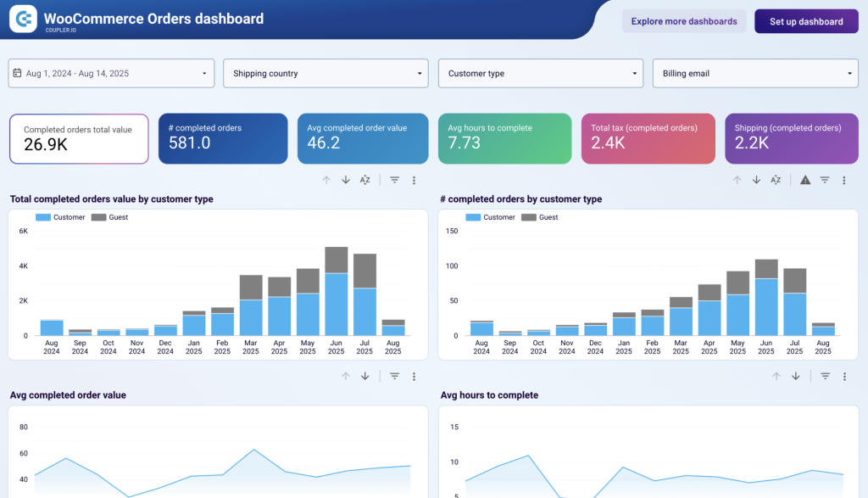Click the sort ascending arrow above total orders chart
Viewport: 868px width, 498px height.
coord(326,180)
